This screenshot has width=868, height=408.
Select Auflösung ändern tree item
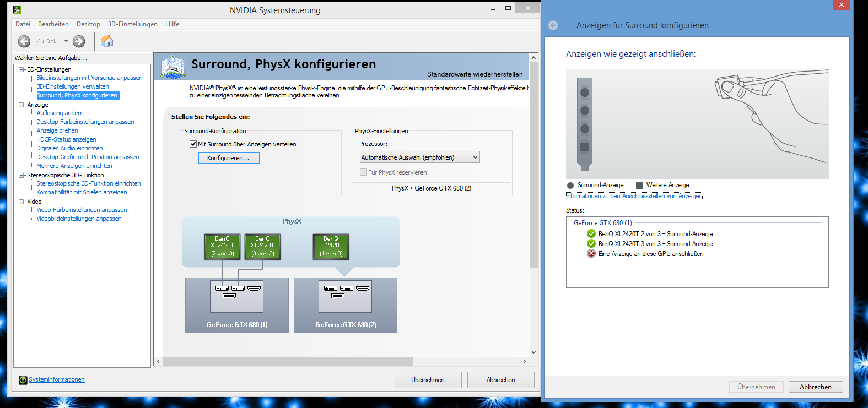[60, 113]
